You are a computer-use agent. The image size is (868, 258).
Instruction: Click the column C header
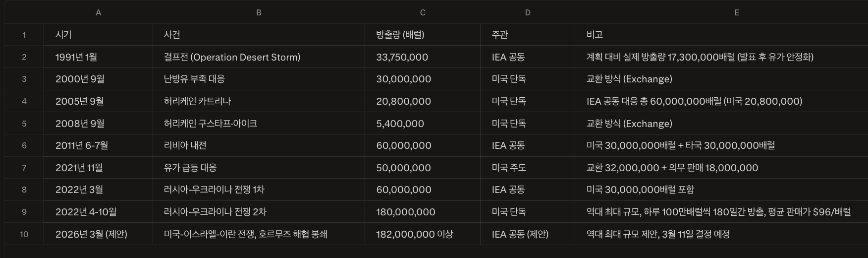(x=423, y=13)
